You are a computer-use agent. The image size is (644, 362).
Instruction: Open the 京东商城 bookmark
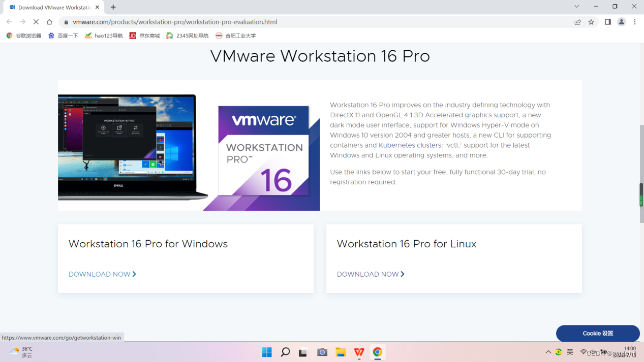click(145, 36)
